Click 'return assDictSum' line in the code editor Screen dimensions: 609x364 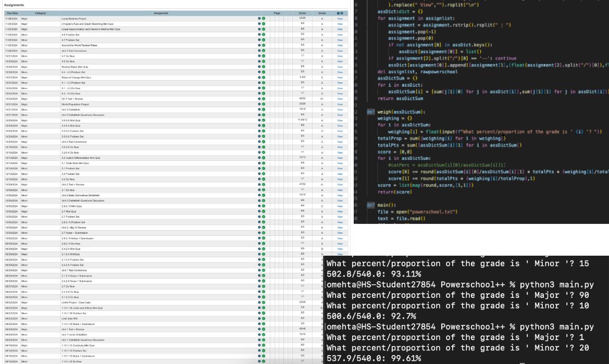400,98
